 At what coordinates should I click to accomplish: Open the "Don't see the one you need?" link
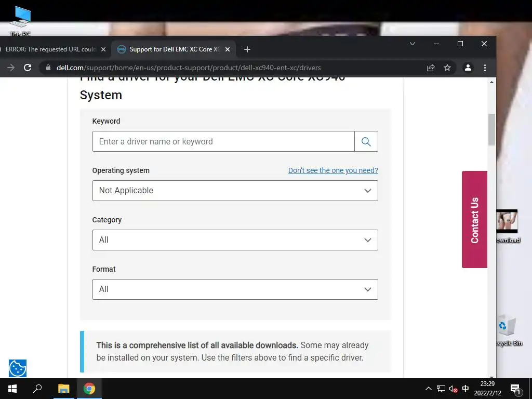click(x=333, y=170)
